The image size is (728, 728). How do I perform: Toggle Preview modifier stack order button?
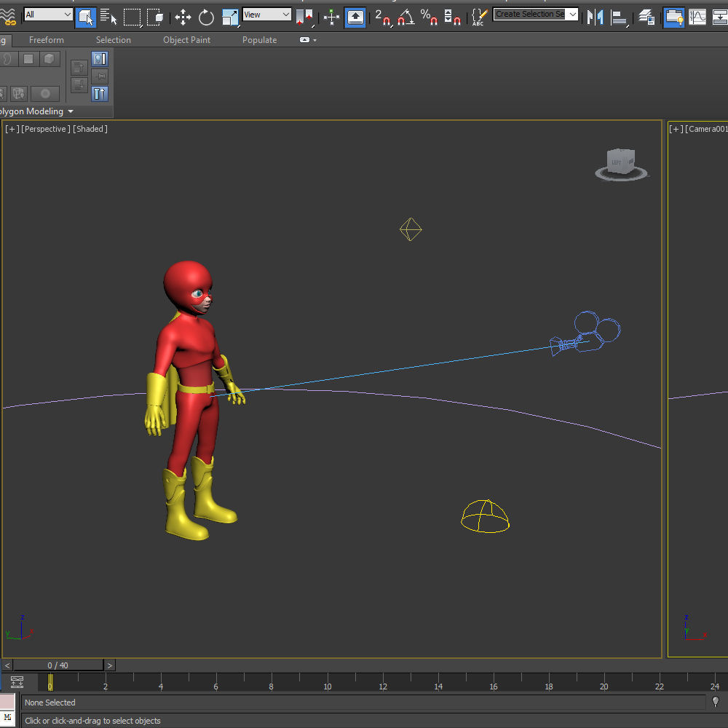pyautogui.click(x=100, y=58)
